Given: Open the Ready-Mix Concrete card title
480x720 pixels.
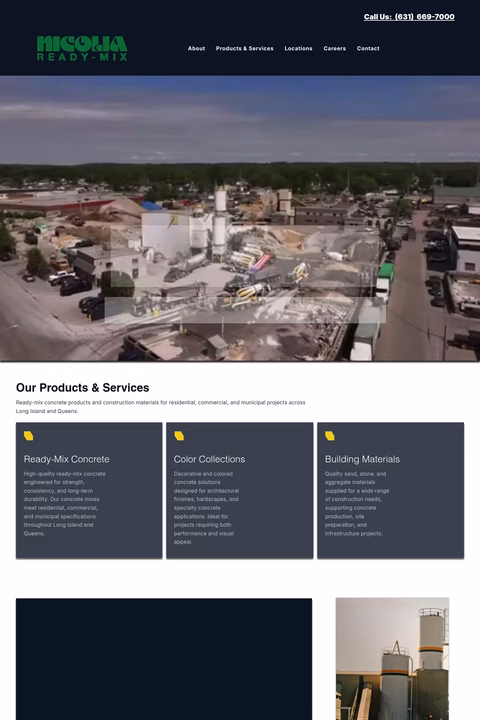Looking at the screenshot, I should (x=67, y=459).
